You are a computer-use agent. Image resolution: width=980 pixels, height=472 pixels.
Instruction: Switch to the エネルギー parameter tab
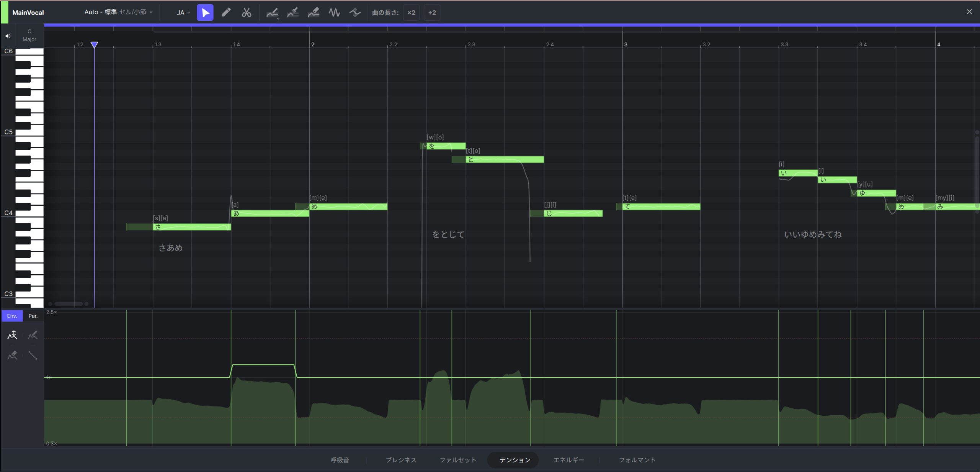(568, 460)
